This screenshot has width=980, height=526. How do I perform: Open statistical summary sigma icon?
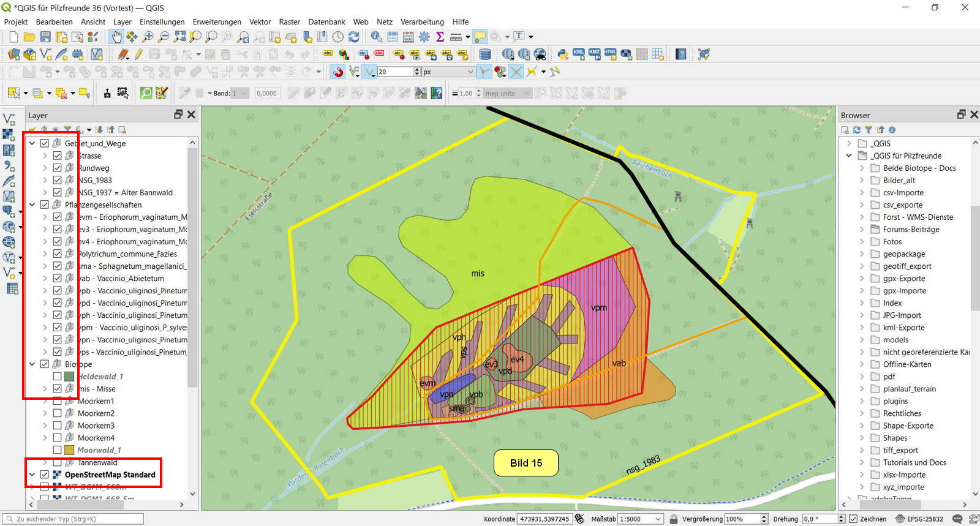(x=440, y=37)
